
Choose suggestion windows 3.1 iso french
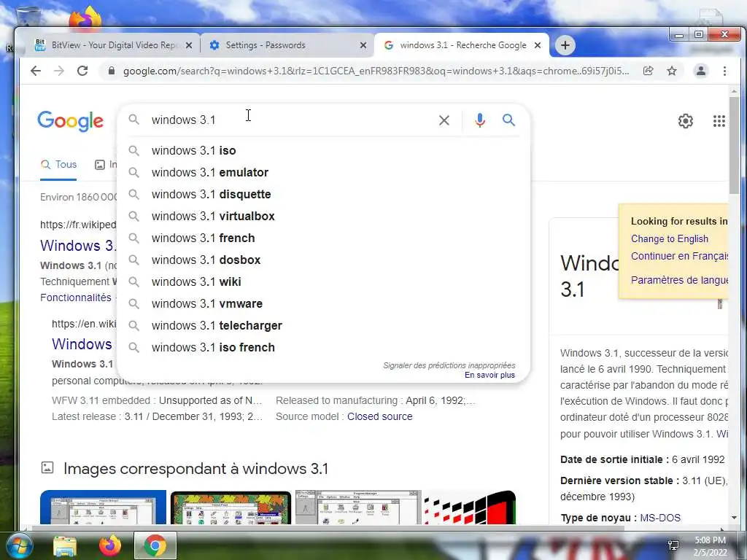click(324, 348)
